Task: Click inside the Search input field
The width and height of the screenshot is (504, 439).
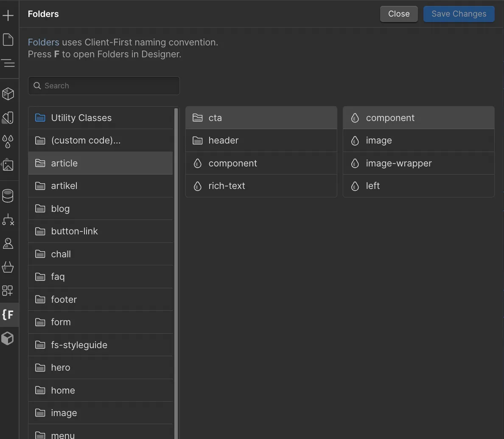Action: (x=104, y=85)
